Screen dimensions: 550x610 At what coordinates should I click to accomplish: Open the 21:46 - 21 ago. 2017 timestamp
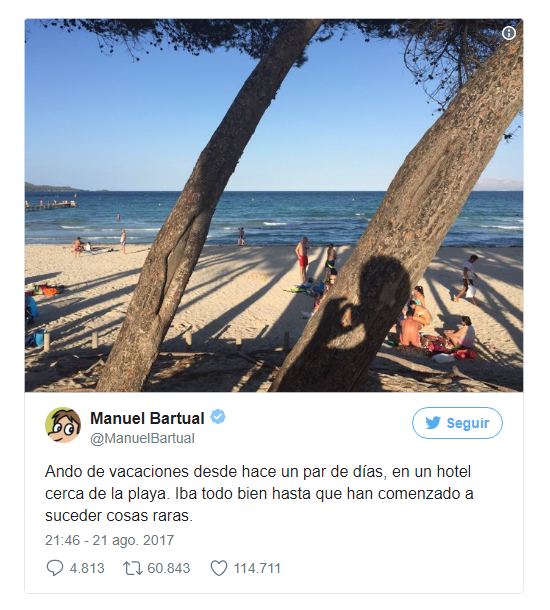109,540
